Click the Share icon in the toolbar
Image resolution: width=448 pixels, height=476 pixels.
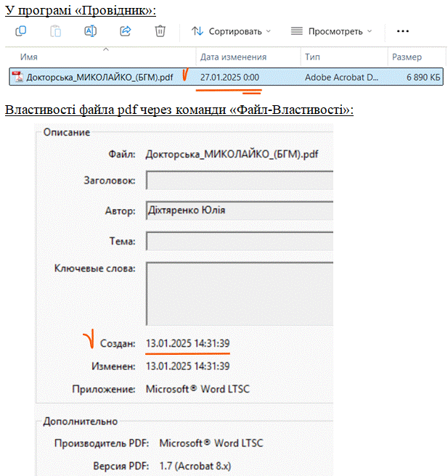click(125, 31)
